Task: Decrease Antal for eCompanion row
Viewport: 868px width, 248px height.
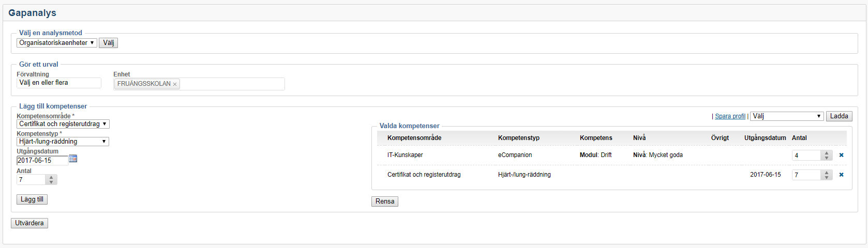Action: [x=827, y=158]
